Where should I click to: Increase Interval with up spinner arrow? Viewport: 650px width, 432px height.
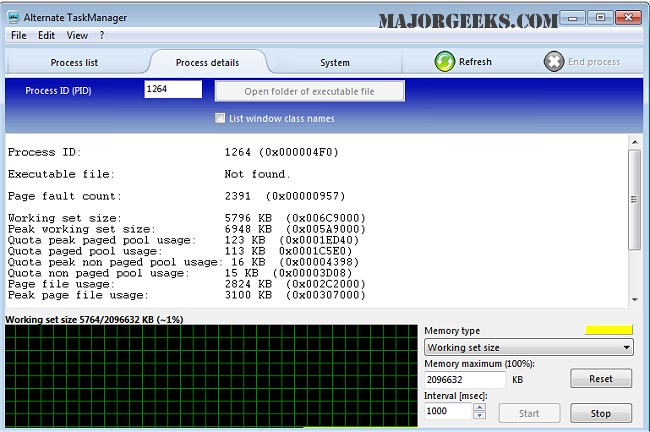click(x=479, y=407)
